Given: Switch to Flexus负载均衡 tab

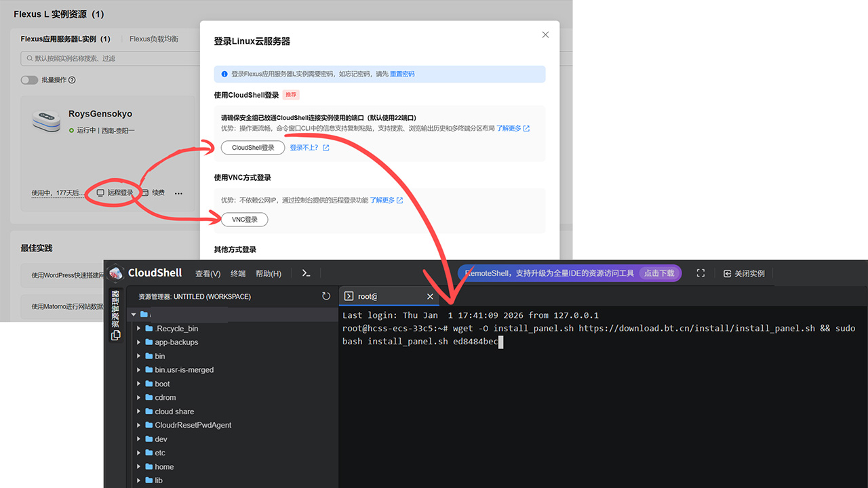Looking at the screenshot, I should point(154,39).
